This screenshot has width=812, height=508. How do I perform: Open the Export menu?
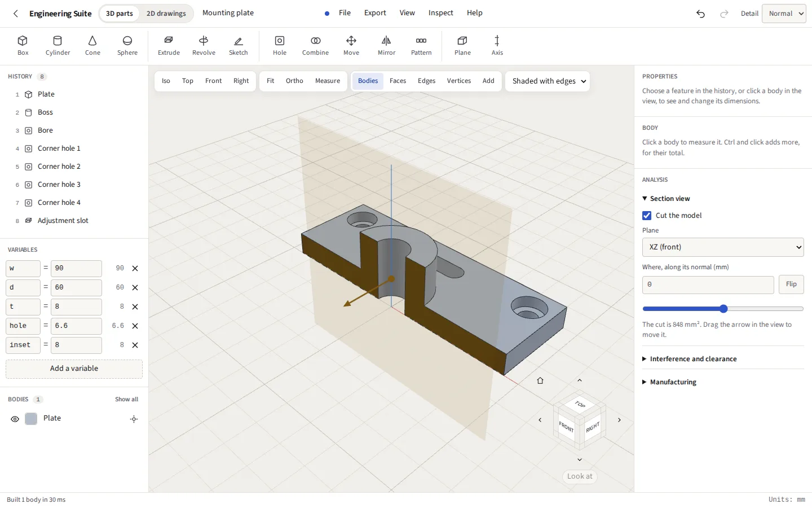375,13
